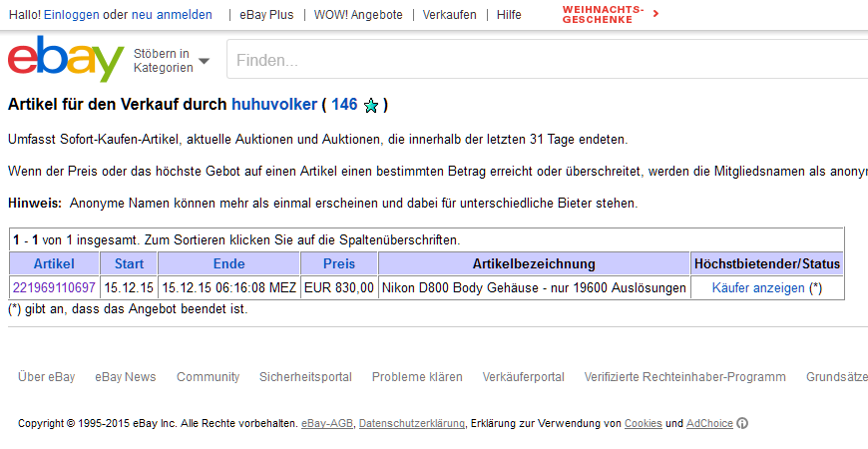Click the seller's turquoise feedback star icon
This screenshot has height=449, width=868.
[x=371, y=106]
